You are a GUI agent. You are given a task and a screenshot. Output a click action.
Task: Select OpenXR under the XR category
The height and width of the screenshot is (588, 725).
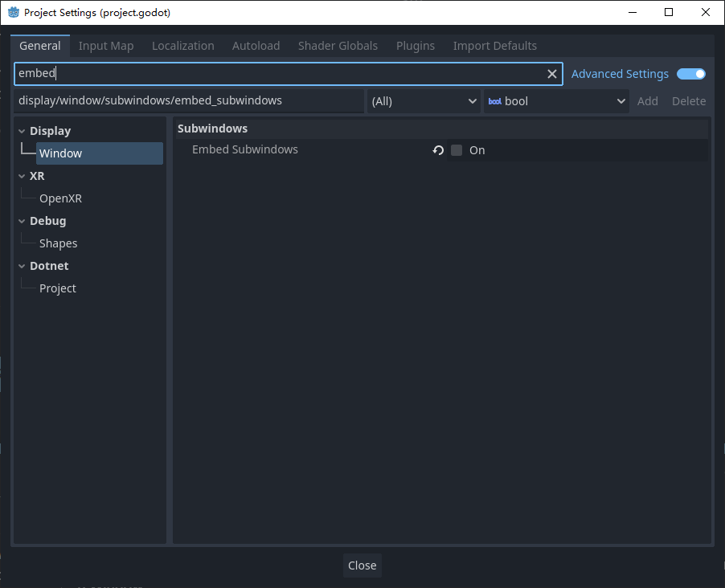(x=59, y=198)
